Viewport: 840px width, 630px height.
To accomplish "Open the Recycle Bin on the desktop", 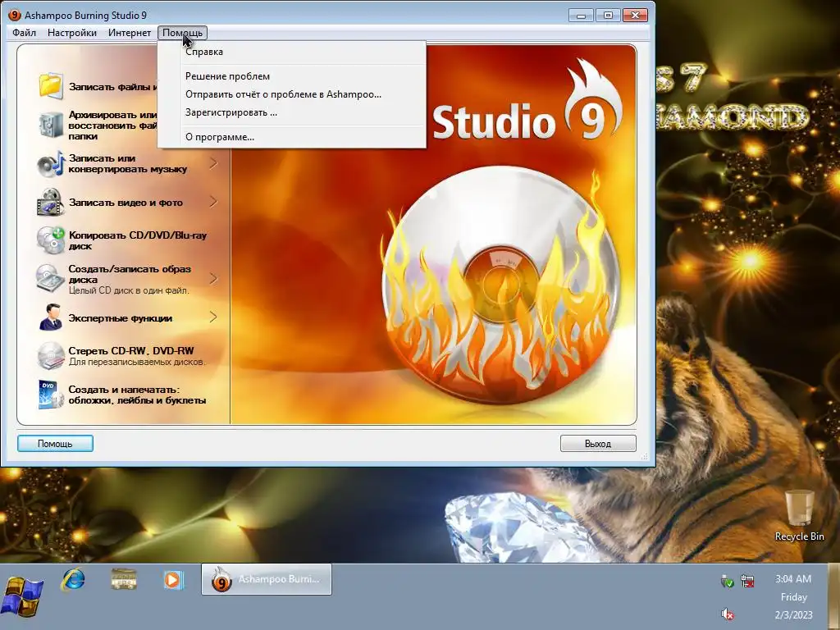I will click(799, 515).
